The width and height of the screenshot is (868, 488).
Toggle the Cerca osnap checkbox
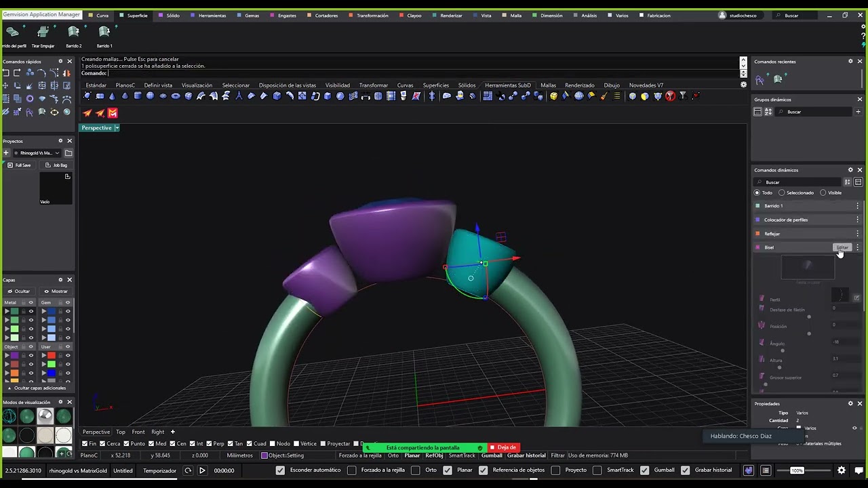pyautogui.click(x=102, y=444)
